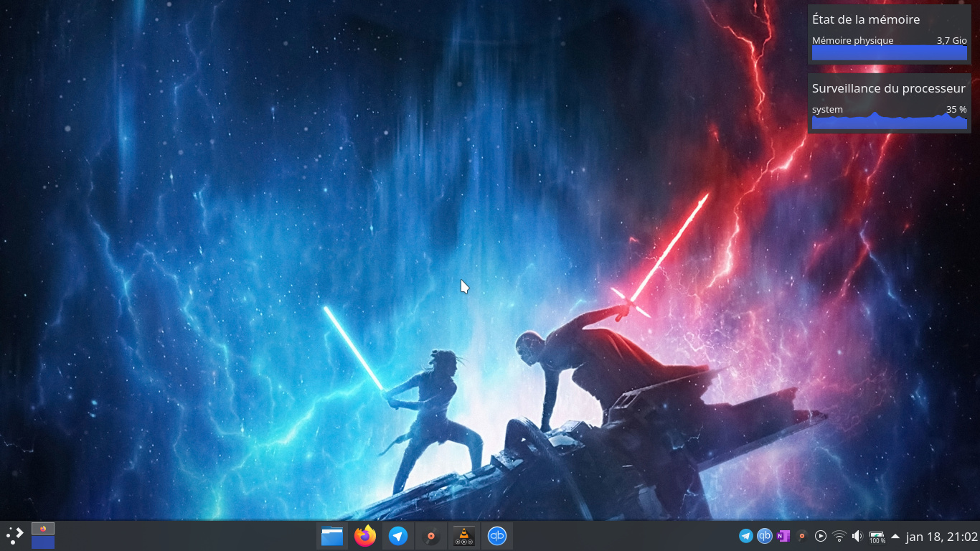This screenshot has height=551, width=980.
Task: Expand hidden system tray icons arrow
Action: click(x=895, y=536)
